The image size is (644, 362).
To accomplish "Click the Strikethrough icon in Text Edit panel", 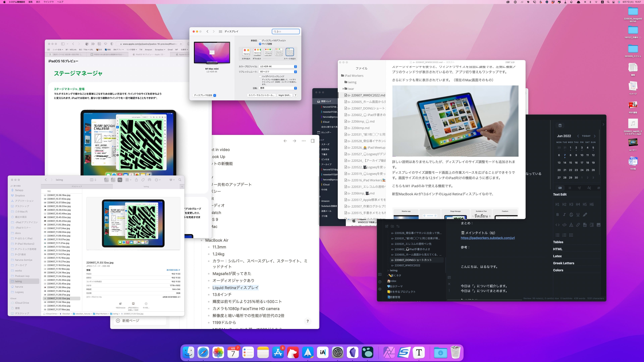I will tap(571, 215).
